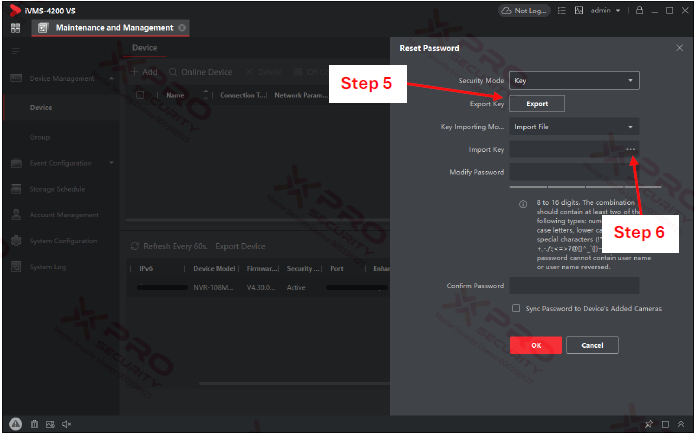Expand arrow next to Event Configuration
695x433 pixels.
pyautogui.click(x=112, y=163)
